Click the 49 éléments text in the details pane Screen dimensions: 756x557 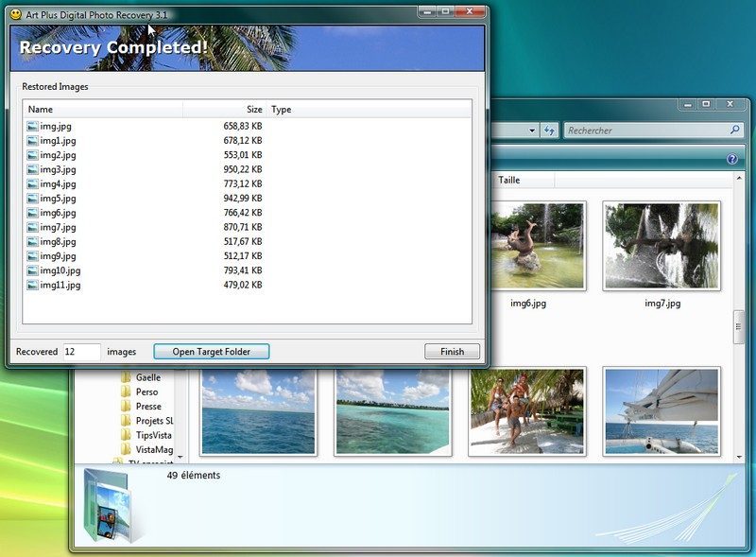(x=194, y=476)
